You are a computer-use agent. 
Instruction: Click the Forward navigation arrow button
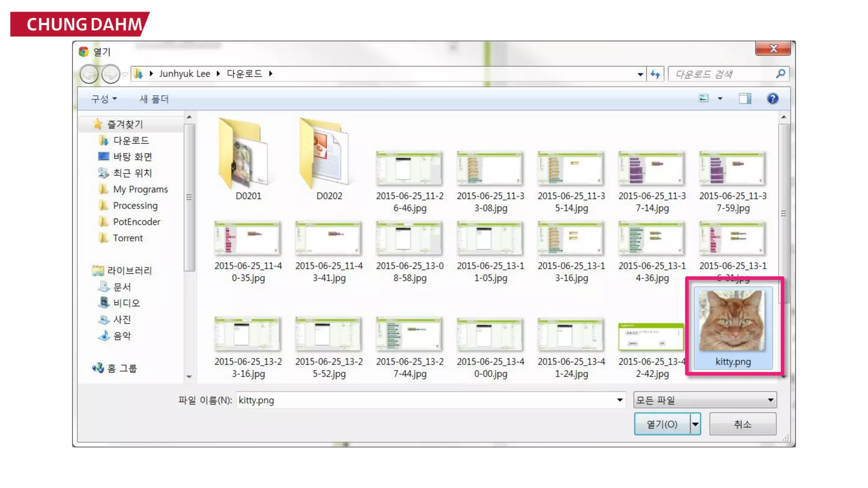[111, 74]
